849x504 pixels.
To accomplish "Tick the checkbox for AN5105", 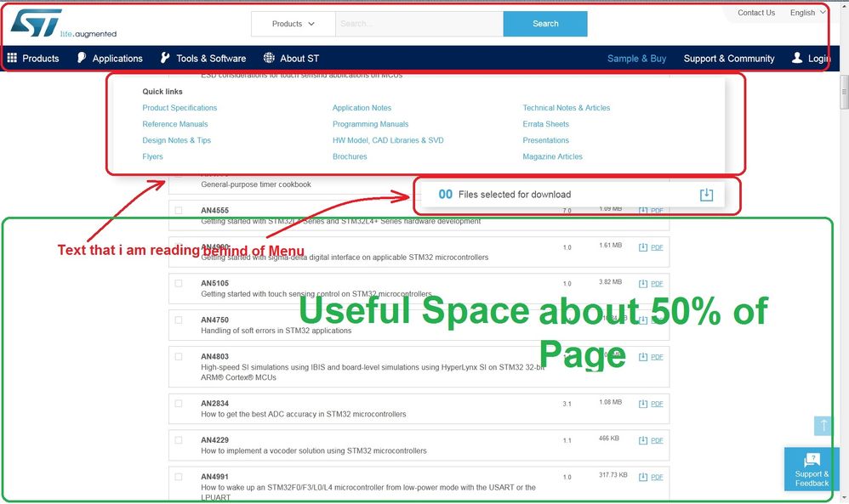I will point(179,283).
